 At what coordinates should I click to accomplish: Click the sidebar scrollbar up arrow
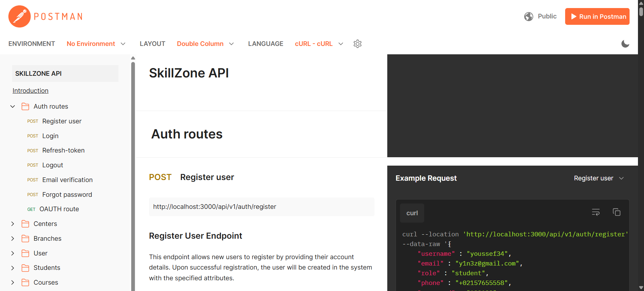(x=133, y=58)
